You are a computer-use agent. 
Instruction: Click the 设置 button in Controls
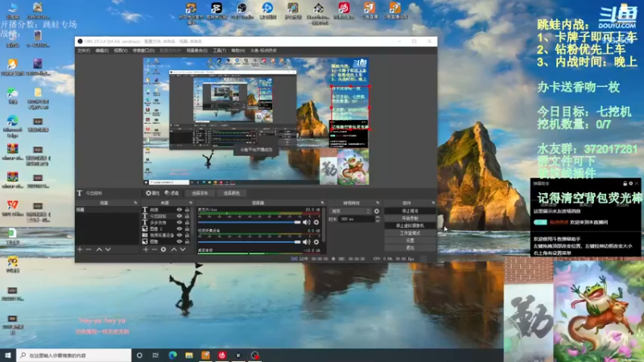click(410, 241)
